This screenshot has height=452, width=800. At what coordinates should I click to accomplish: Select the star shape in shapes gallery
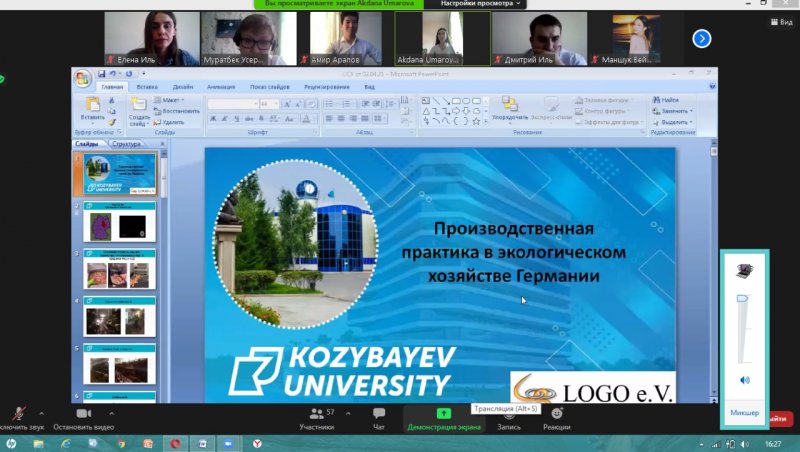(x=476, y=121)
